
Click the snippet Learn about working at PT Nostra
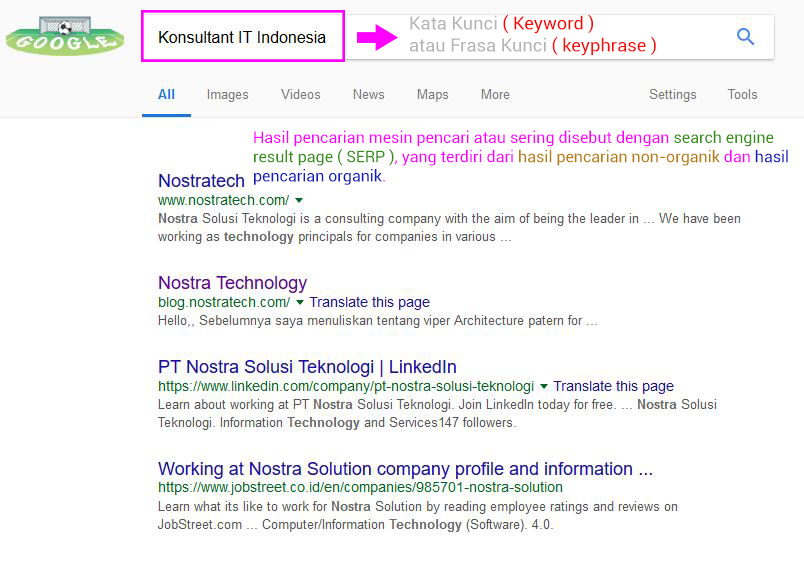click(x=437, y=413)
